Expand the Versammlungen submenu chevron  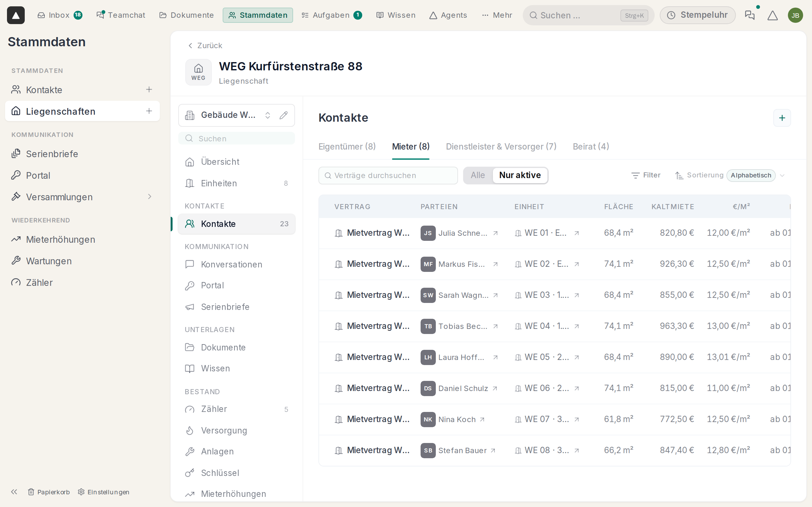150,197
